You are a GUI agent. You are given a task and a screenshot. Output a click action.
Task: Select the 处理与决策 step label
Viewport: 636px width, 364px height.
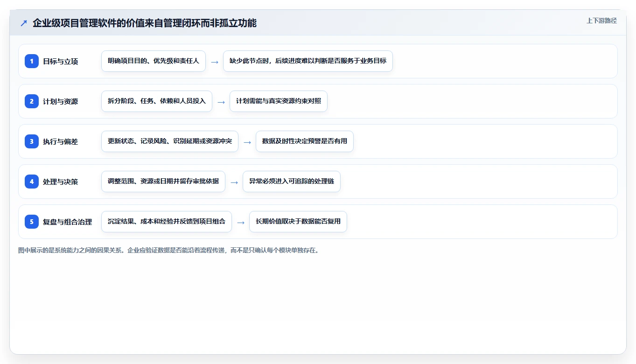[60, 182]
